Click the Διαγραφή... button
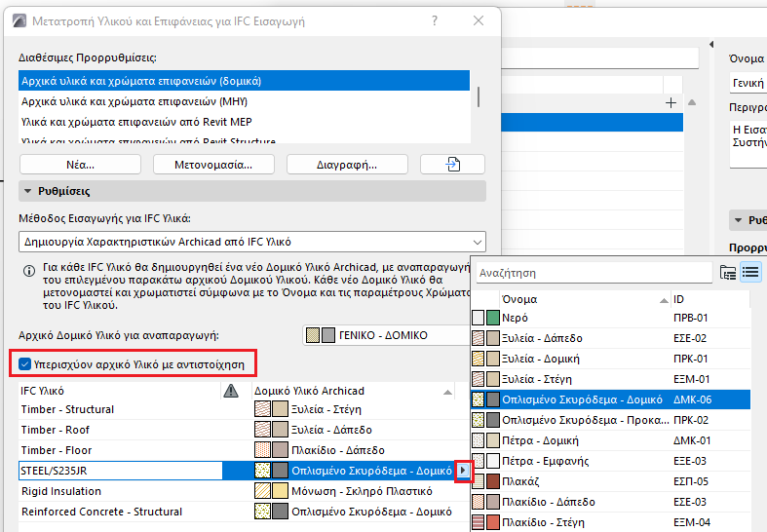This screenshot has height=532, width=767. coord(347,165)
